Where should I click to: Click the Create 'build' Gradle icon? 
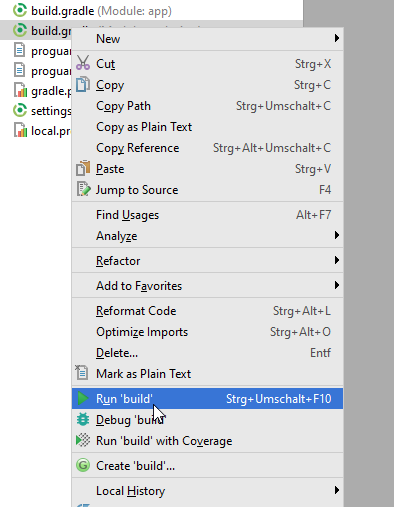pos(83,465)
